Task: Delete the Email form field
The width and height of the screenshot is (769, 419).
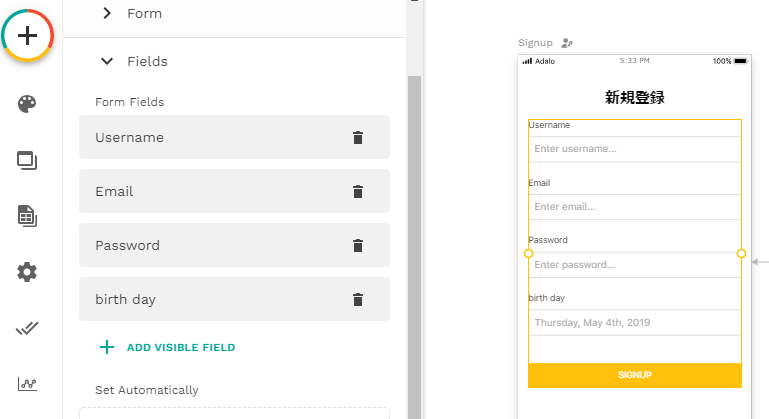Action: [358, 192]
